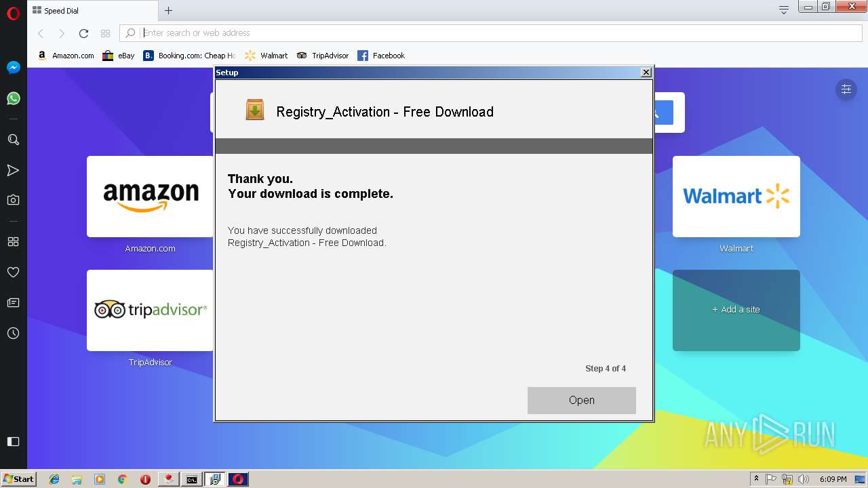Open history clock icon in sidebar
Viewport: 868px width, 488px height.
pyautogui.click(x=13, y=333)
